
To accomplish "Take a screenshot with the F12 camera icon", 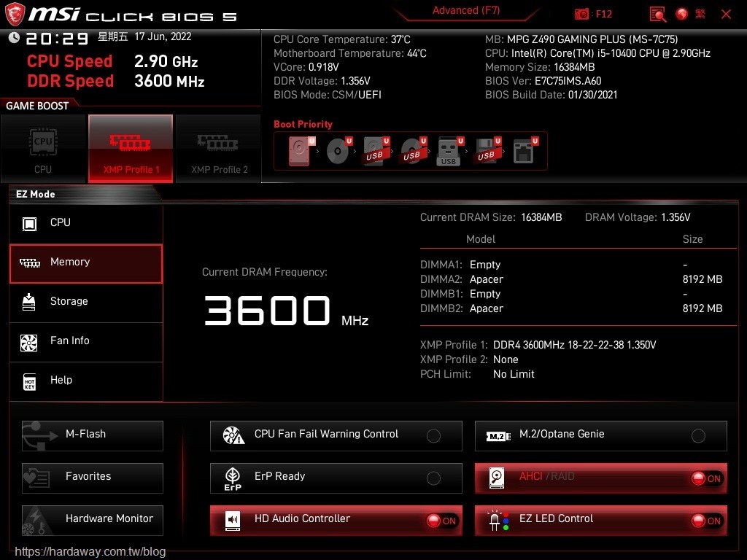I will pos(581,15).
